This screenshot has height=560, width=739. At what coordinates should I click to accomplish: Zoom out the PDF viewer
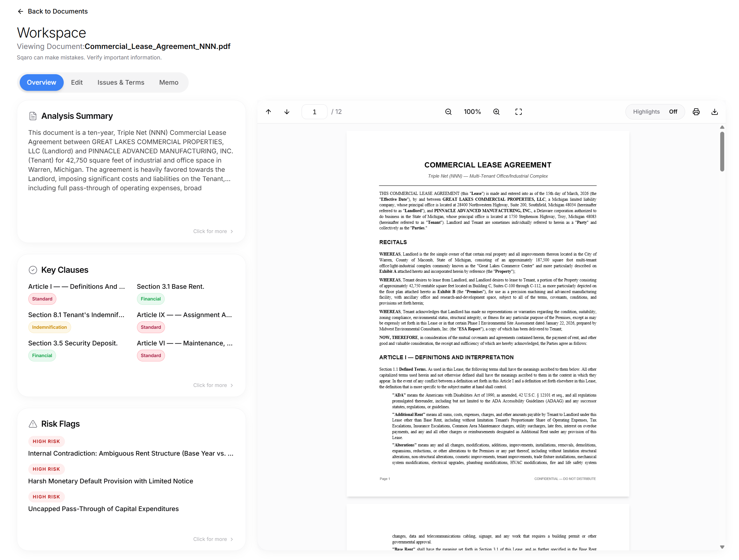click(448, 111)
